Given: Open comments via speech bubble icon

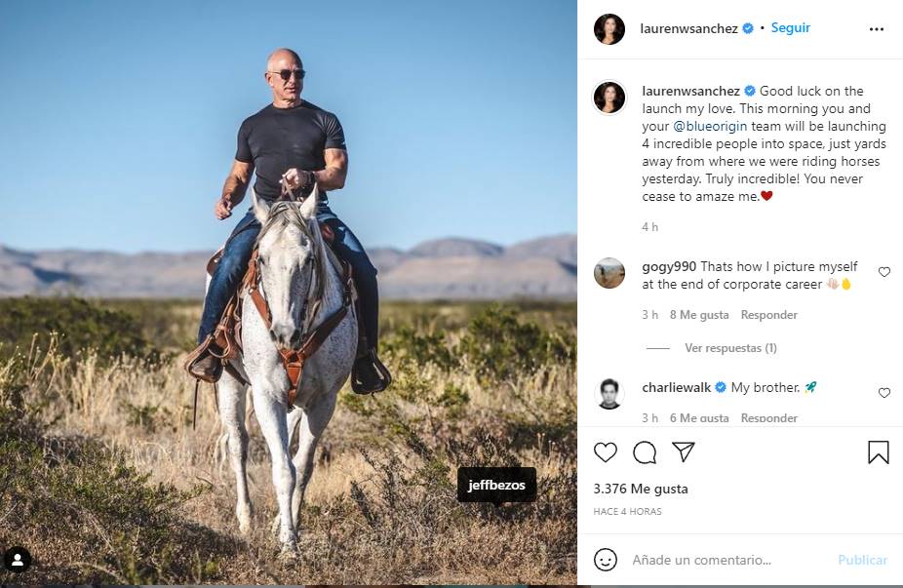Looking at the screenshot, I should click(645, 452).
